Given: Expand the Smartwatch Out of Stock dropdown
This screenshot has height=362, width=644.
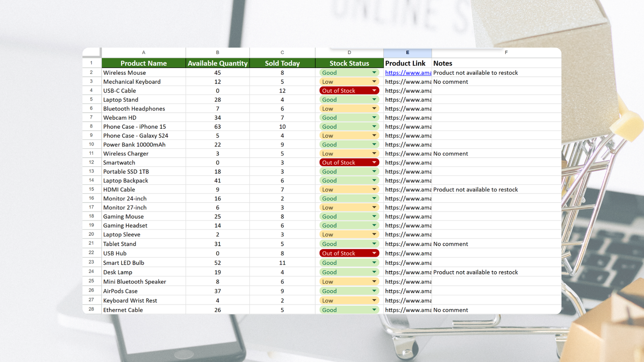Looking at the screenshot, I should [x=374, y=162].
